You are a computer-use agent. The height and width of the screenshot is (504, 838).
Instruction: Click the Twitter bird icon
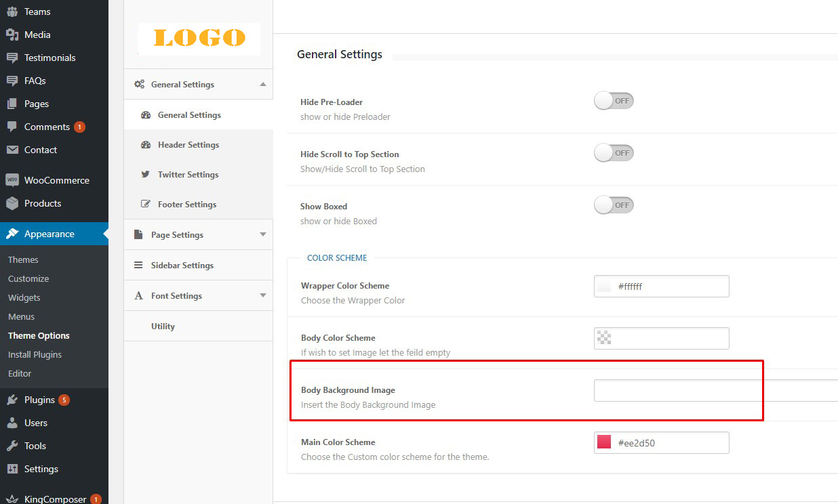[145, 174]
